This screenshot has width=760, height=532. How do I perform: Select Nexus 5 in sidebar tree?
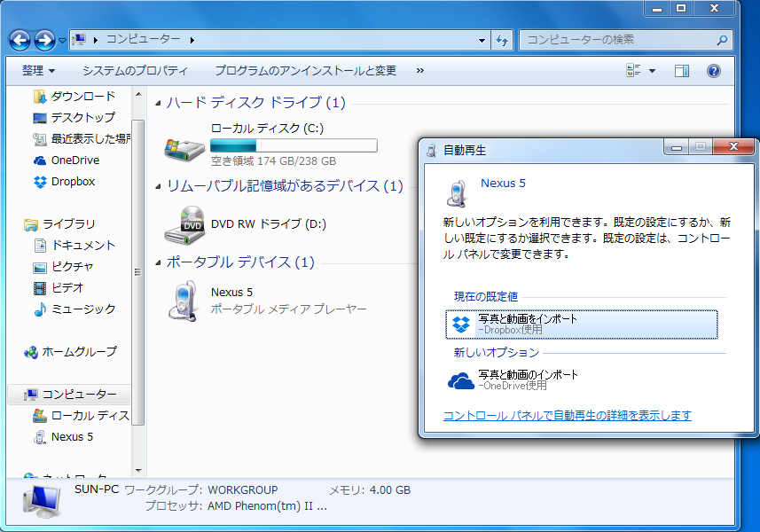63,437
